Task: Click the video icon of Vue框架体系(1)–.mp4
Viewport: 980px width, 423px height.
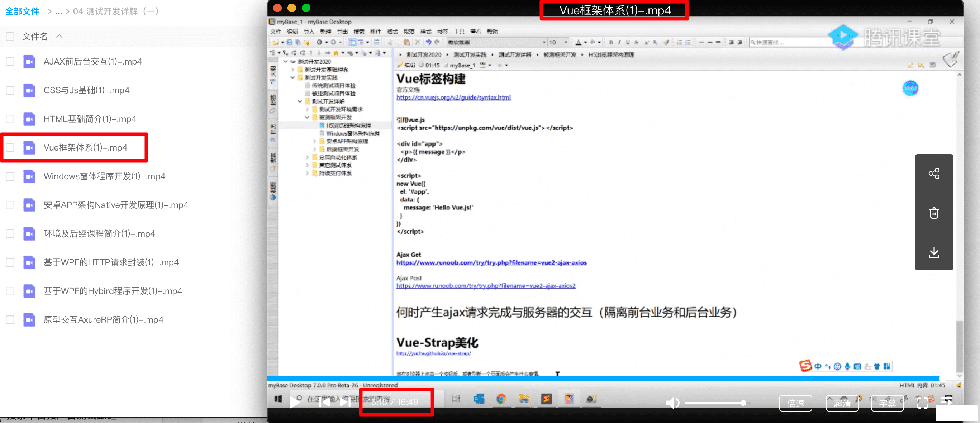Action: click(29, 148)
